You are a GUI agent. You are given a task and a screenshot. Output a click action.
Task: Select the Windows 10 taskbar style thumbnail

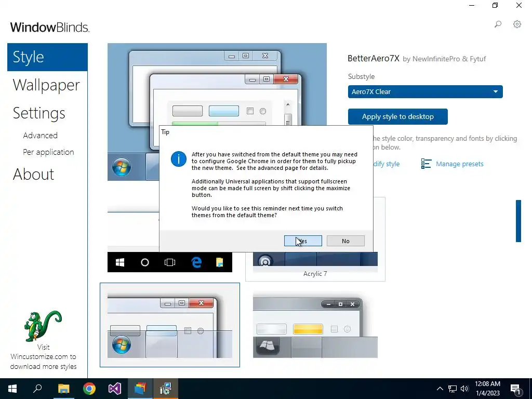coord(170,262)
